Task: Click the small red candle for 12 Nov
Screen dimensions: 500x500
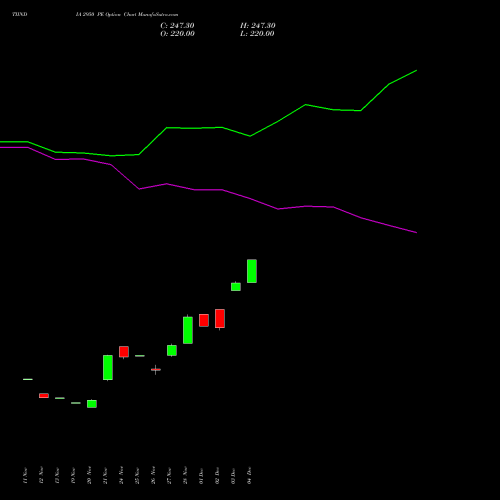Action: [44, 396]
